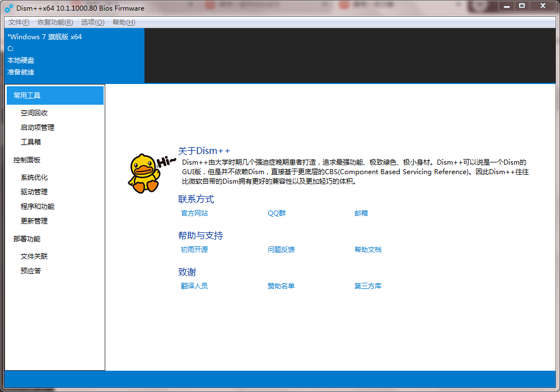Minimize the Dism++ window
Viewport: 560px width, 392px height.
pos(506,6)
